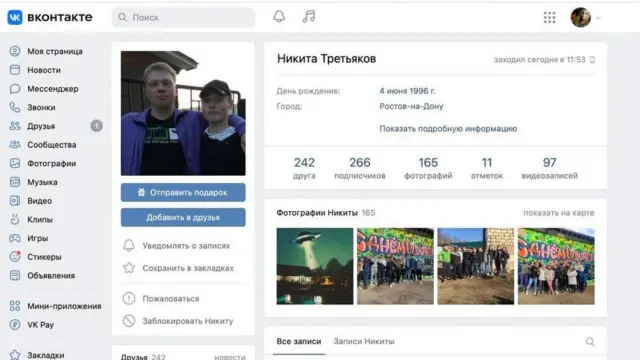Open Сообщества section
640x360 pixels.
tap(51, 145)
